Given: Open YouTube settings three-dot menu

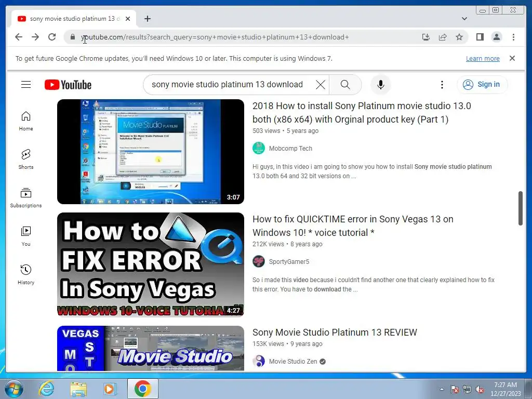Looking at the screenshot, I should 442,85.
